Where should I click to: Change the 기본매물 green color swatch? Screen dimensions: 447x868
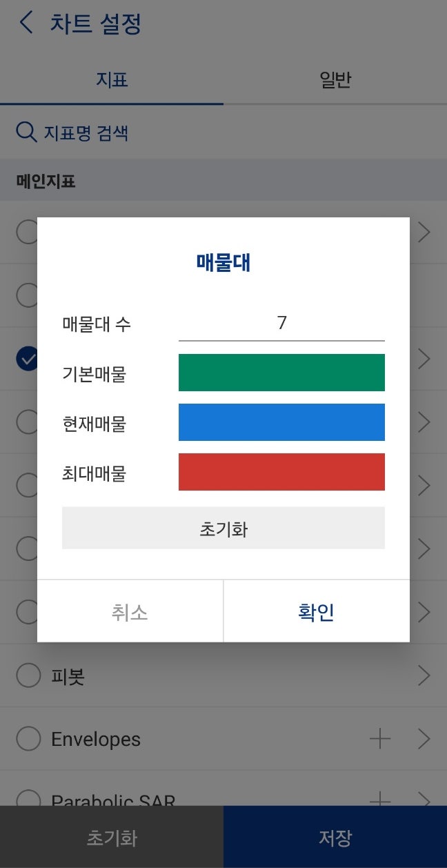[281, 373]
